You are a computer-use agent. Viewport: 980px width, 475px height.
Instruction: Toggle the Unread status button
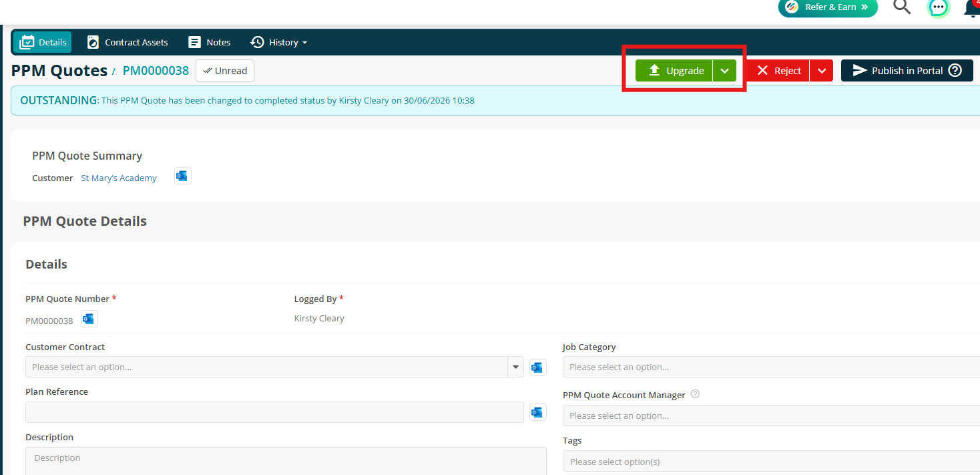click(225, 71)
